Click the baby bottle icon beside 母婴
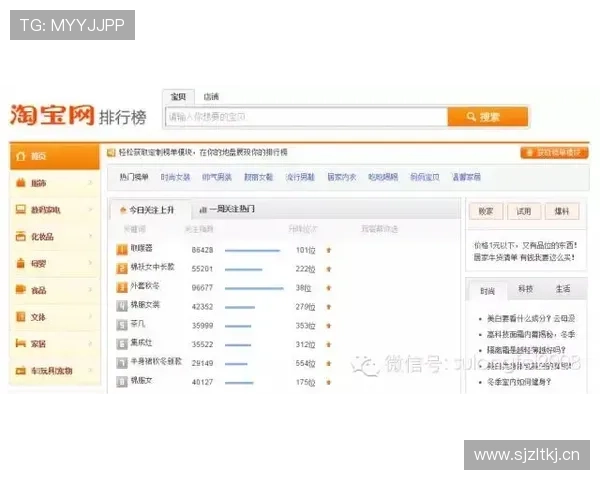Viewport: 600px width, 480px height. [21, 263]
